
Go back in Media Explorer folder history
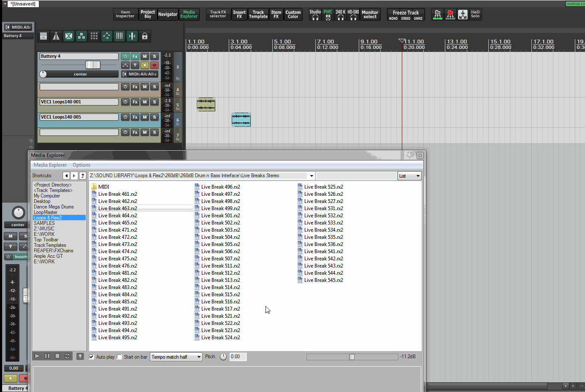click(66, 176)
